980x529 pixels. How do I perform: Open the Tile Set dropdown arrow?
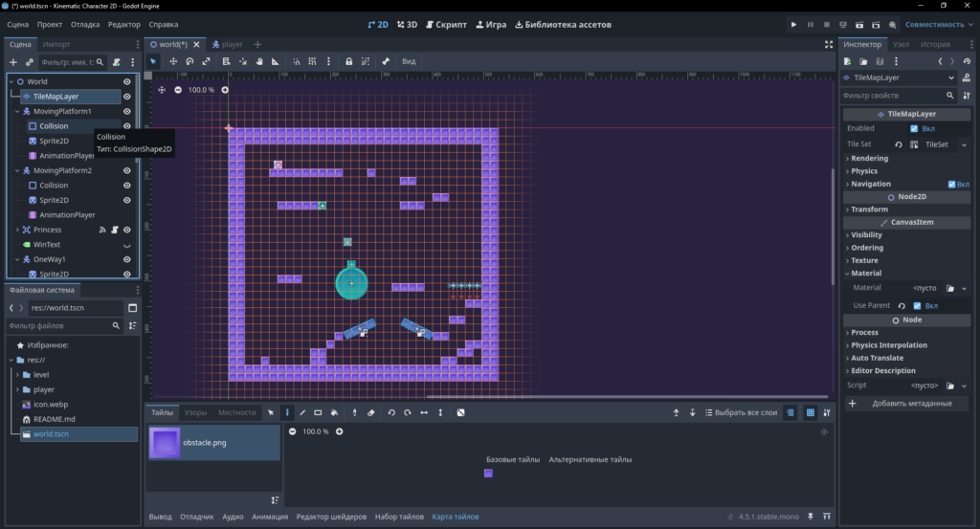(964, 144)
